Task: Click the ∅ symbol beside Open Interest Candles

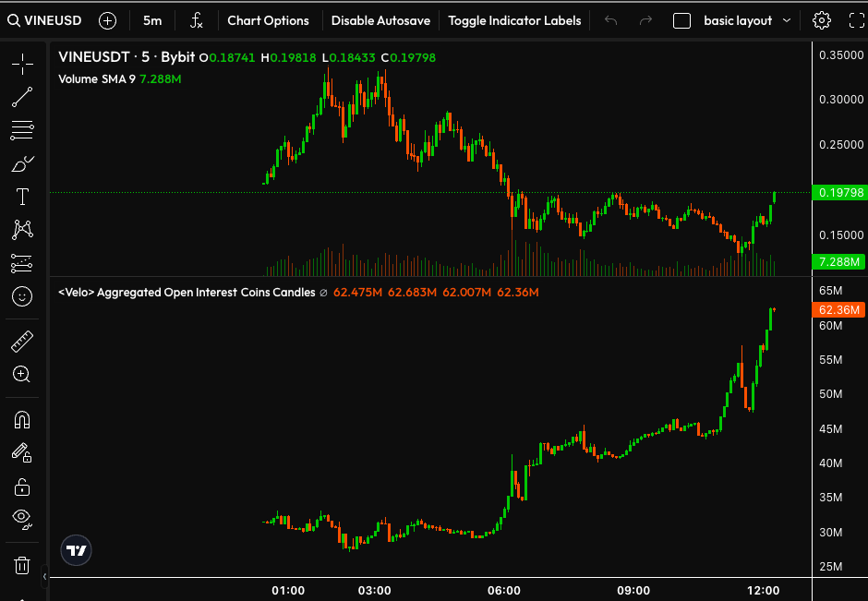Action: tap(323, 293)
